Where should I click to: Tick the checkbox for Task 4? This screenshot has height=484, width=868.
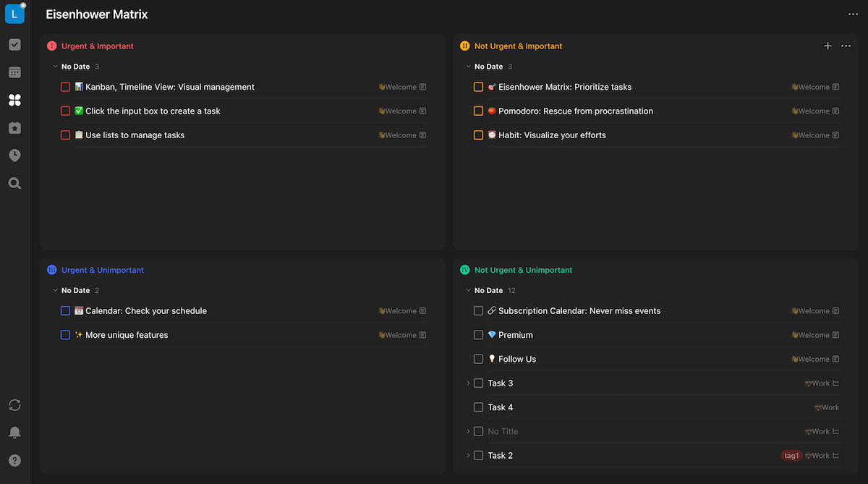478,407
